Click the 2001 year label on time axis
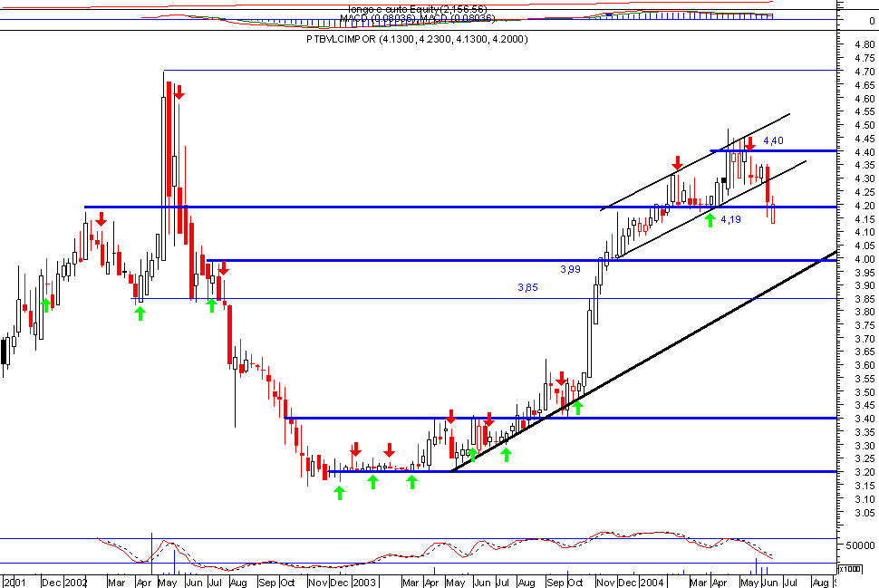Screen dimensions: 879x588 click(x=14, y=583)
